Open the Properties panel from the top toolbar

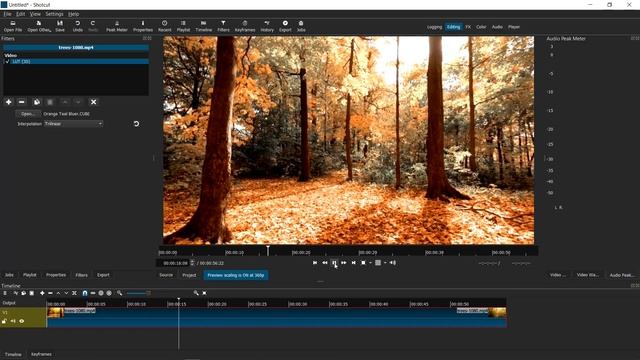143,26
